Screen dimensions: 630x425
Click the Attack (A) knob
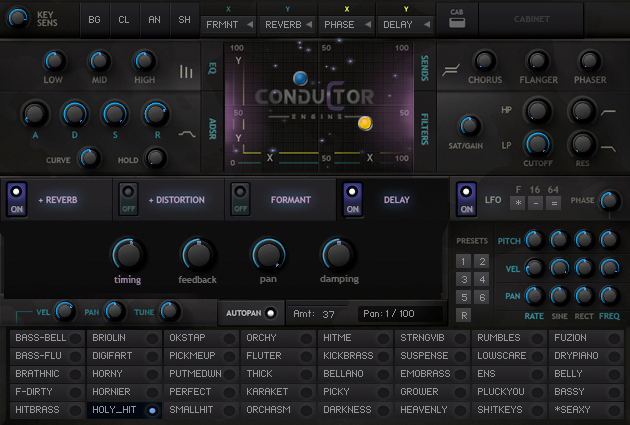click(35, 114)
